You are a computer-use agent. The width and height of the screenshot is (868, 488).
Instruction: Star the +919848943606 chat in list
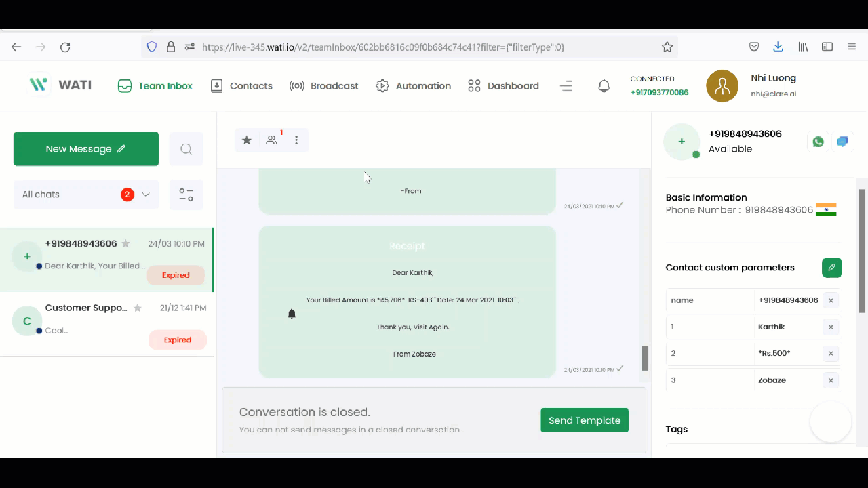click(x=125, y=244)
